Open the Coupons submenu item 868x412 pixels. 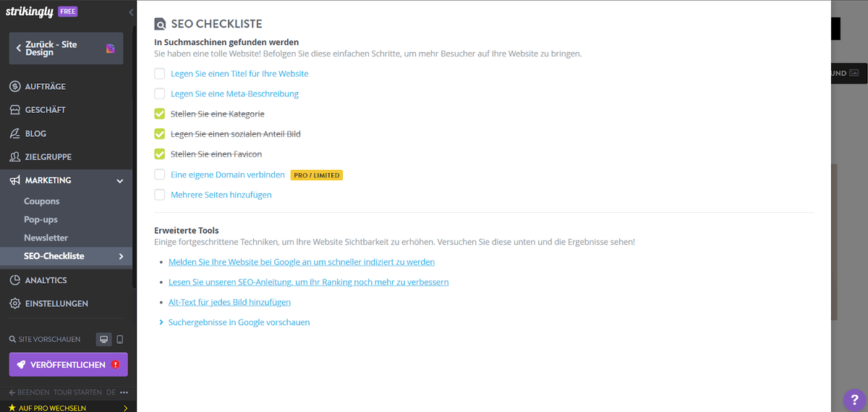(42, 201)
